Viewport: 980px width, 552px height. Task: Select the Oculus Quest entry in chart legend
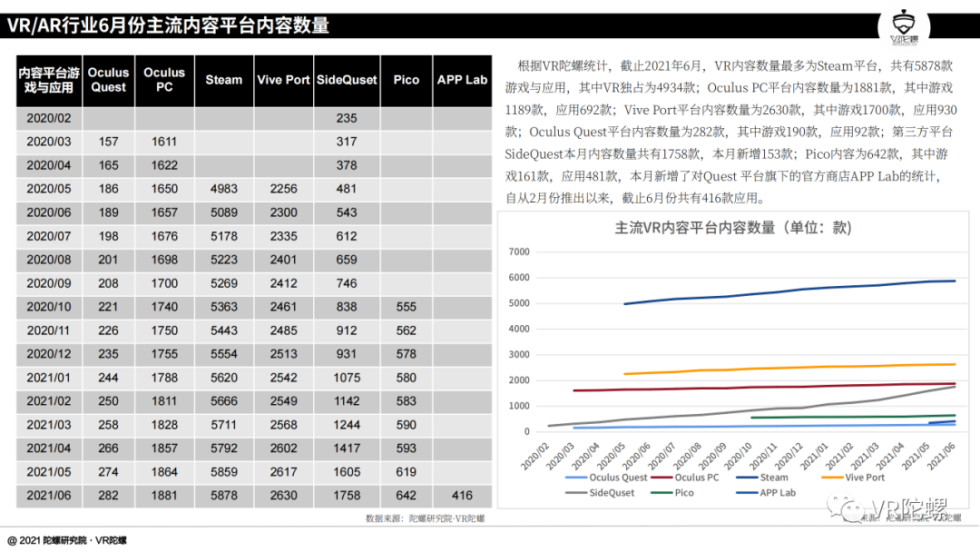pyautogui.click(x=605, y=478)
